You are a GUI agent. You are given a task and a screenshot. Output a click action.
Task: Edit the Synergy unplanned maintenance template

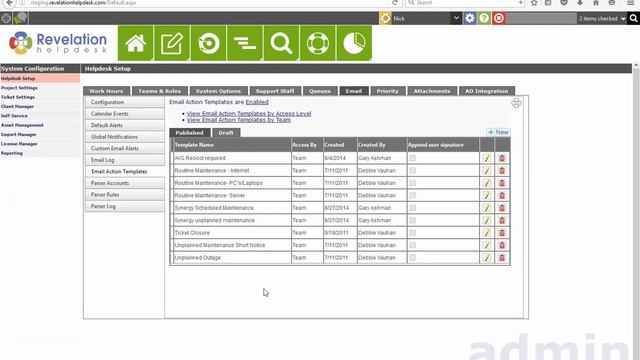click(x=487, y=220)
